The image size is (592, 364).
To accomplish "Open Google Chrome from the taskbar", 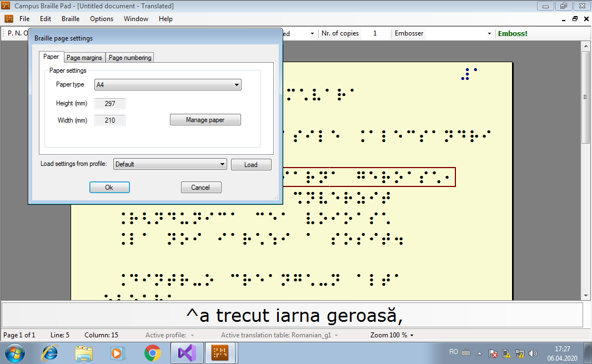I will (152, 353).
